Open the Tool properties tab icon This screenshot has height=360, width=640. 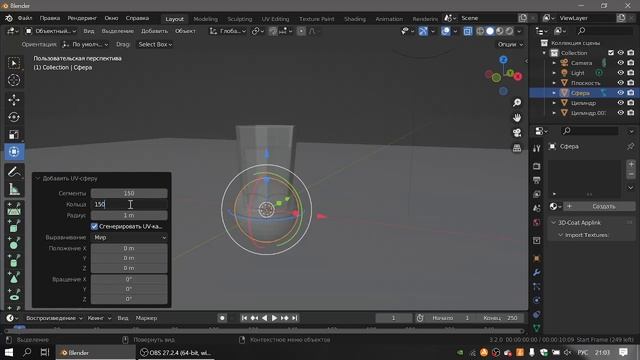537,148
